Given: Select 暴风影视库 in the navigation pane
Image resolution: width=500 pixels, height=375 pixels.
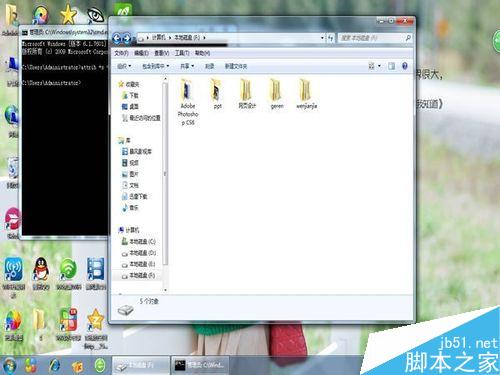Looking at the screenshot, I should 137,151.
